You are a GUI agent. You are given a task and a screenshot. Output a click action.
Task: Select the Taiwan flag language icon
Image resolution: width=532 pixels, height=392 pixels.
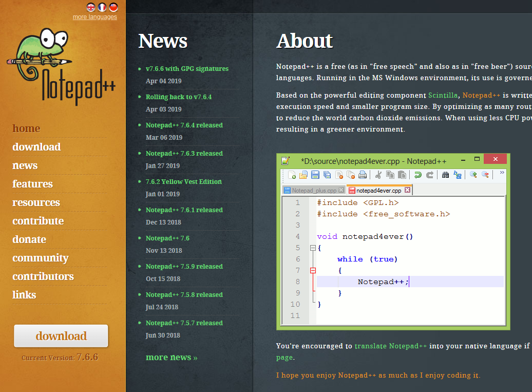pyautogui.click(x=113, y=7)
